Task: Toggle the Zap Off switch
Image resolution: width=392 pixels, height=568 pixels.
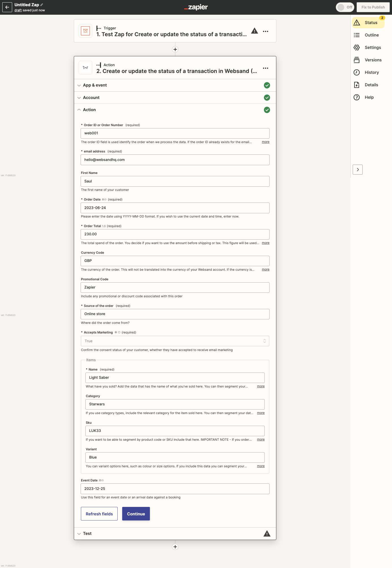Action: click(x=345, y=7)
